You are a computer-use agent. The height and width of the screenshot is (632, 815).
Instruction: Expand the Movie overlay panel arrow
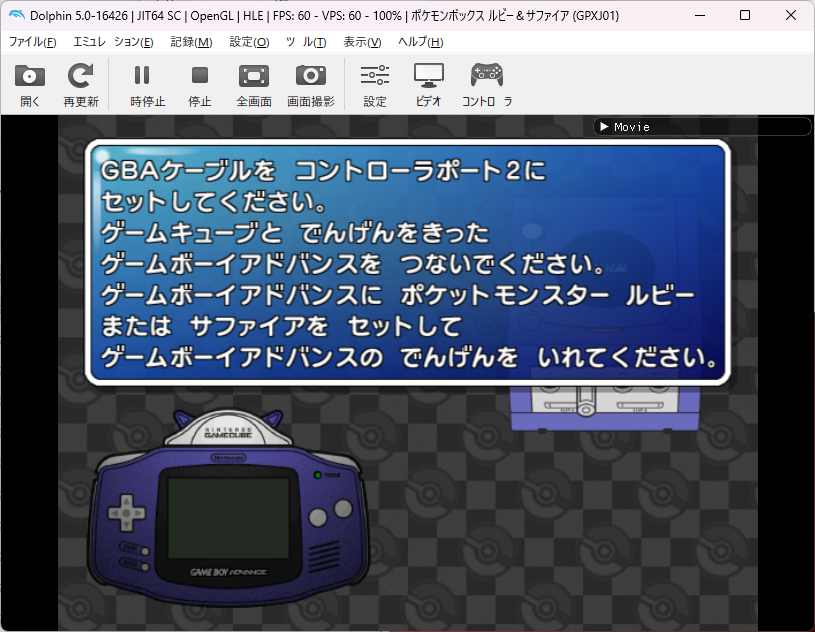pyautogui.click(x=604, y=127)
